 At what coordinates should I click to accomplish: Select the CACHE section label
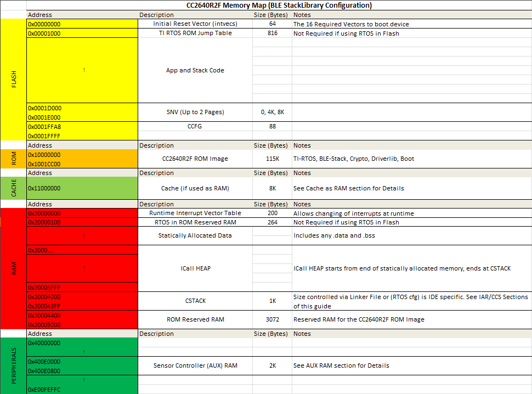pos(14,188)
